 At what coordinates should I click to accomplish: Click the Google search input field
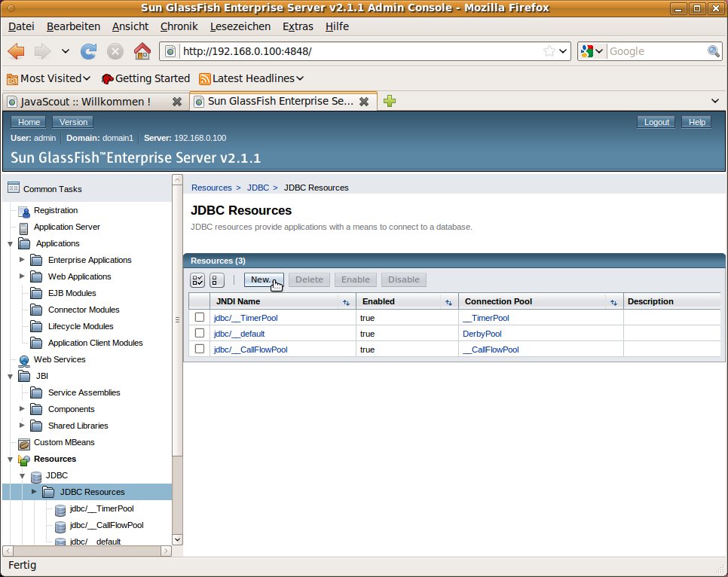point(656,51)
